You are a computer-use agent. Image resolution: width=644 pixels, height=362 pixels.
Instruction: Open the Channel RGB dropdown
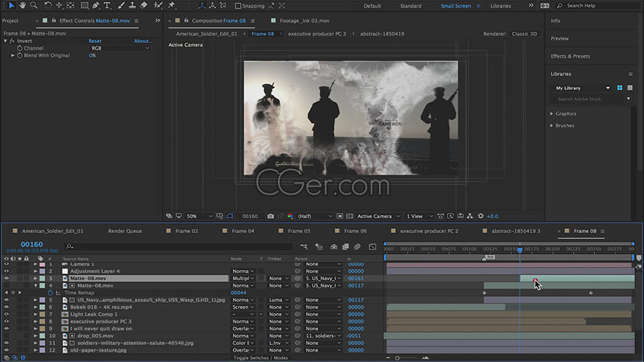pyautogui.click(x=120, y=48)
